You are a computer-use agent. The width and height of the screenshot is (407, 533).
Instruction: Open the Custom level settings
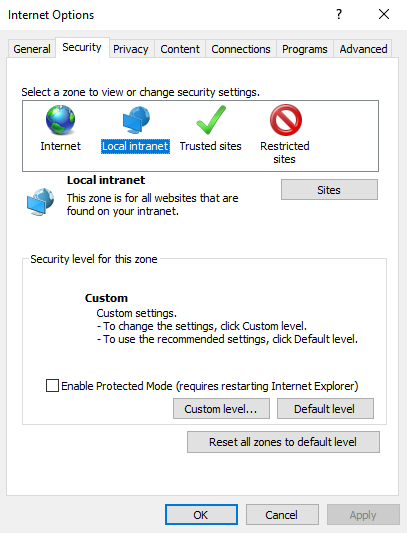point(221,409)
